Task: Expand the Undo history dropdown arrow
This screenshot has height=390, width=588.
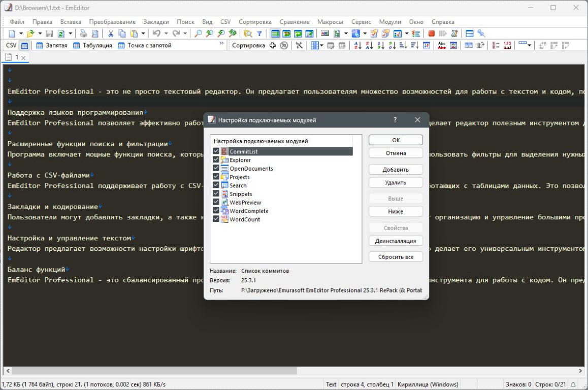Action: point(166,34)
